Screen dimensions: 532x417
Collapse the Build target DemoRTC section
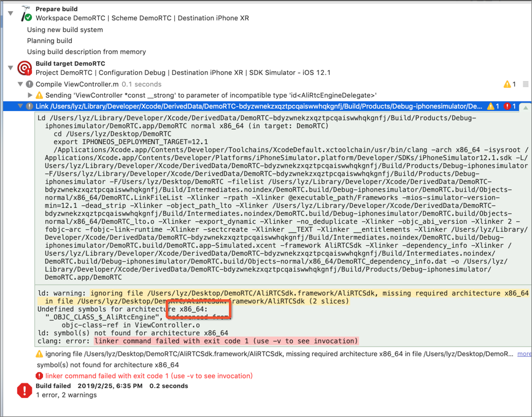(x=10, y=68)
